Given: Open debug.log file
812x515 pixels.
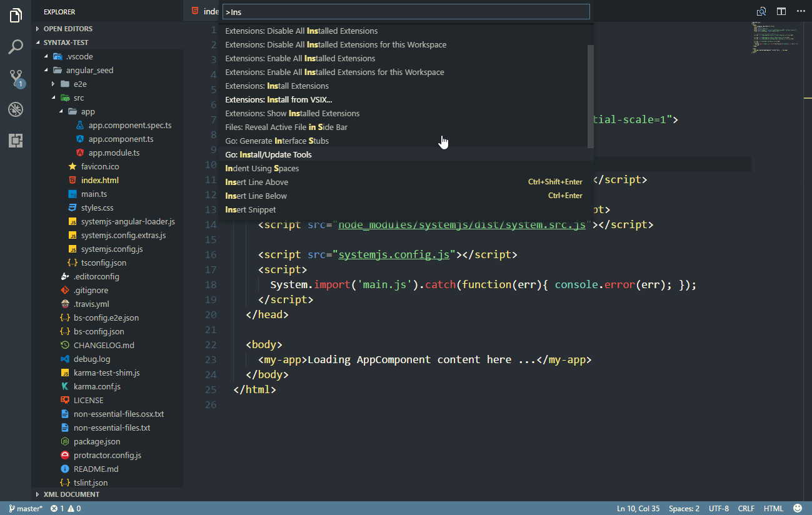Looking at the screenshot, I should point(92,359).
